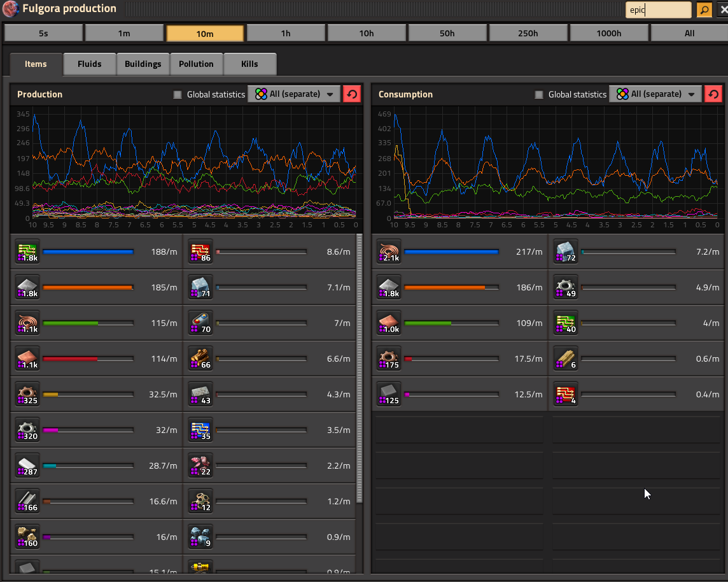The width and height of the screenshot is (728, 582).
Task: Click the iron plate icon in Consumption list
Action: pyautogui.click(x=389, y=288)
